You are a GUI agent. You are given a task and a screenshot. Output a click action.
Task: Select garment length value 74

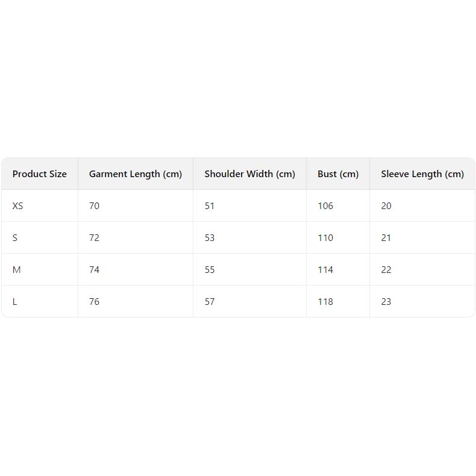coord(94,270)
